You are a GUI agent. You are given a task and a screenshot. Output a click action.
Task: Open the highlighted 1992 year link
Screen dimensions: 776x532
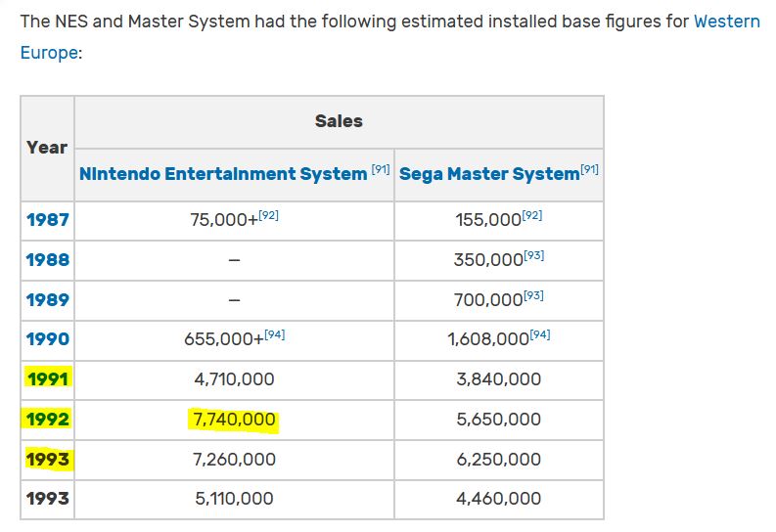[x=48, y=420]
